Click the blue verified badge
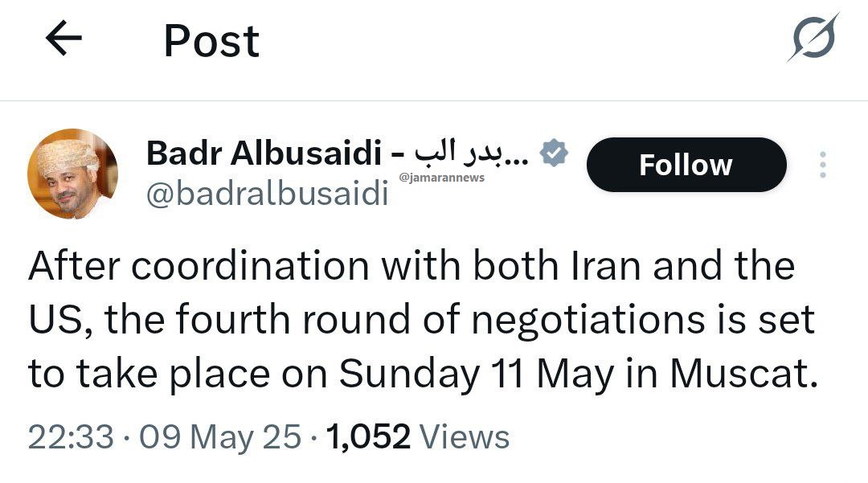 (x=555, y=152)
